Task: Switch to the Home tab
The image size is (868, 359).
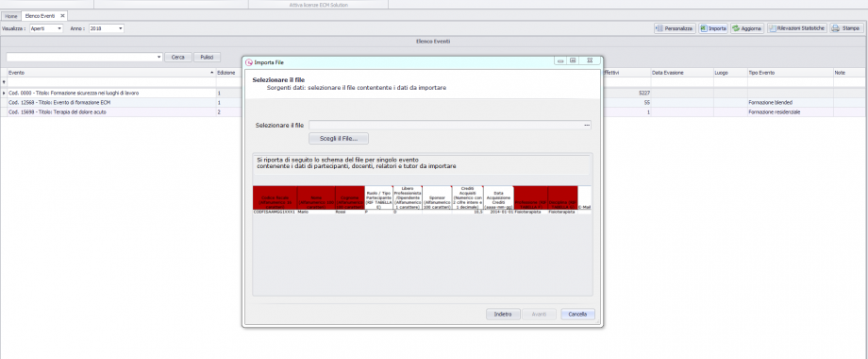Action: click(x=11, y=16)
